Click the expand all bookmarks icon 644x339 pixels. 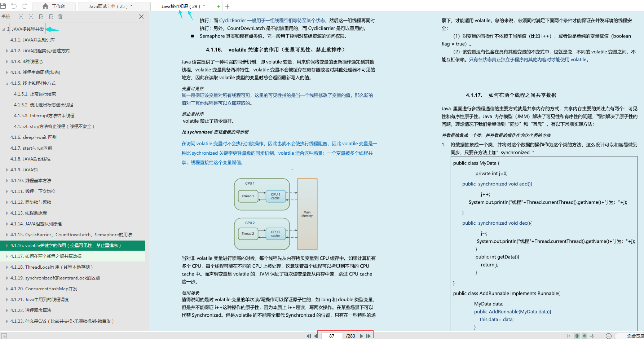coord(21,17)
